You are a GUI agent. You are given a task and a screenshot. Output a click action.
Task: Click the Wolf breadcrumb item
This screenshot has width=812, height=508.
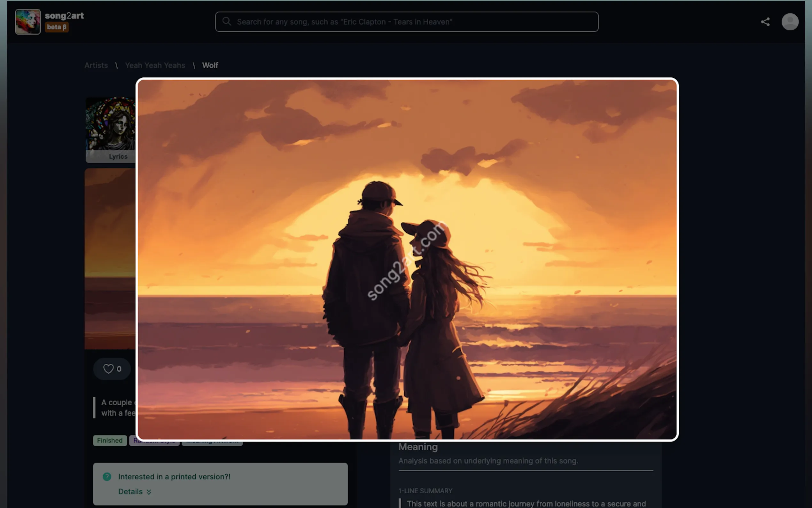pos(210,66)
